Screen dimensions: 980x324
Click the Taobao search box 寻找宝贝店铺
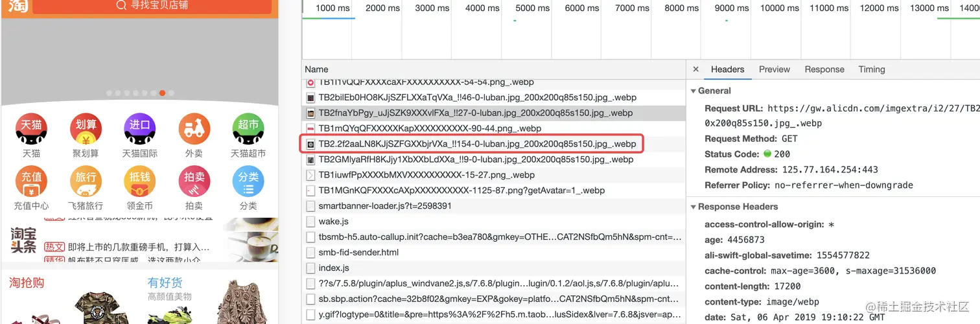coord(152,6)
